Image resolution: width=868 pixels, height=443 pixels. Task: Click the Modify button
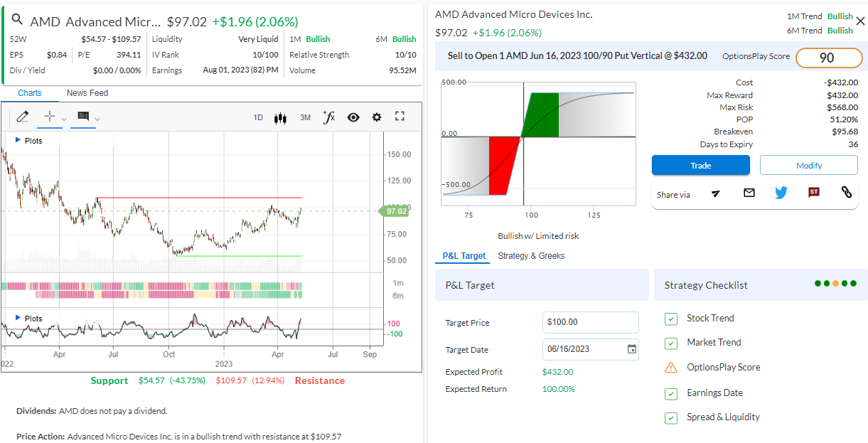(x=809, y=165)
